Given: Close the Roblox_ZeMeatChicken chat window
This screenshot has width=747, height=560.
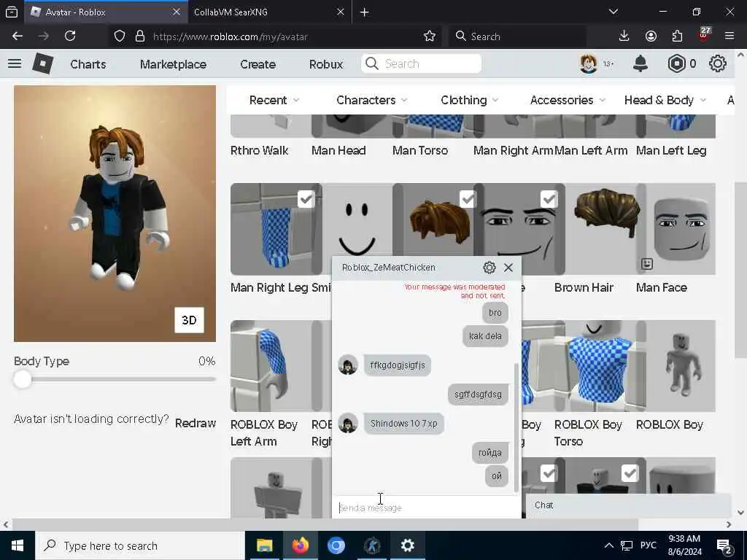Looking at the screenshot, I should (x=508, y=268).
